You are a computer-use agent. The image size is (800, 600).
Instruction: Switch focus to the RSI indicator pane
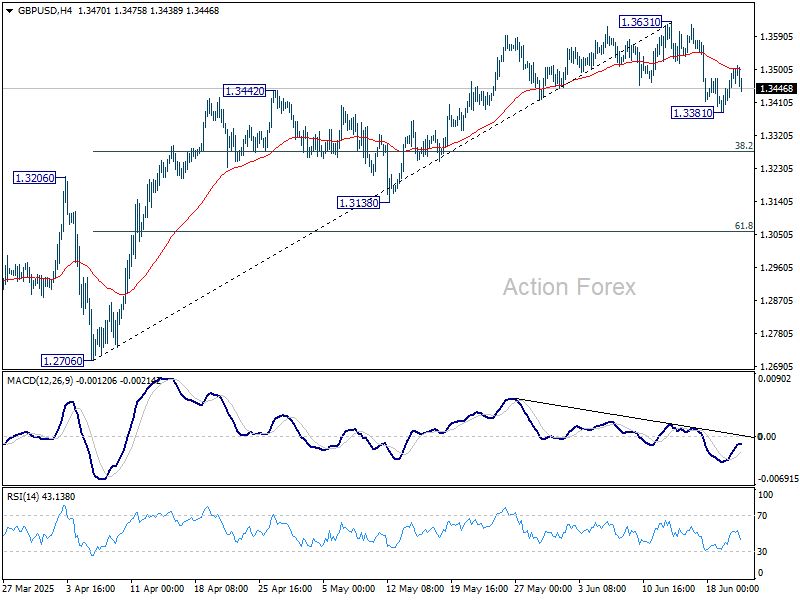400,535
